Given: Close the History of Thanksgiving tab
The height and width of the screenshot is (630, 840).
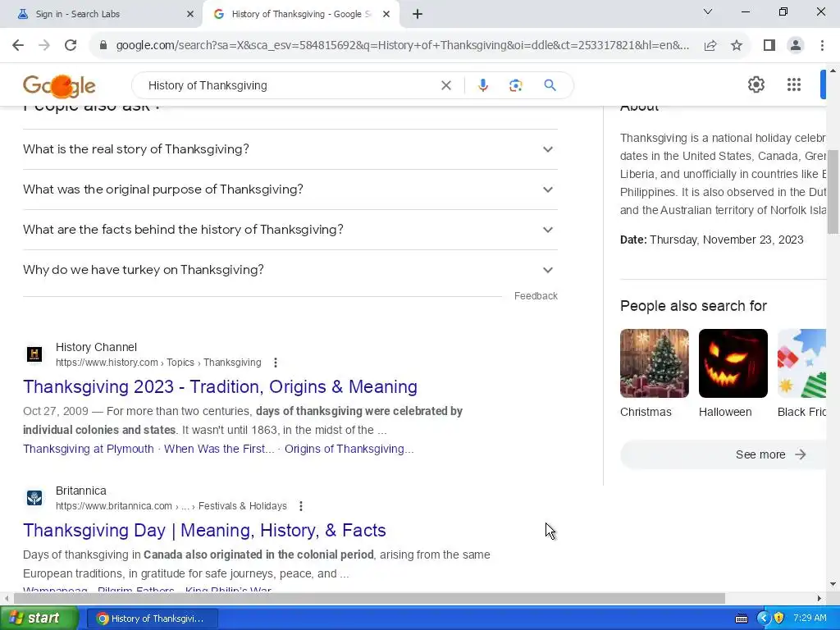Looking at the screenshot, I should click(x=386, y=15).
